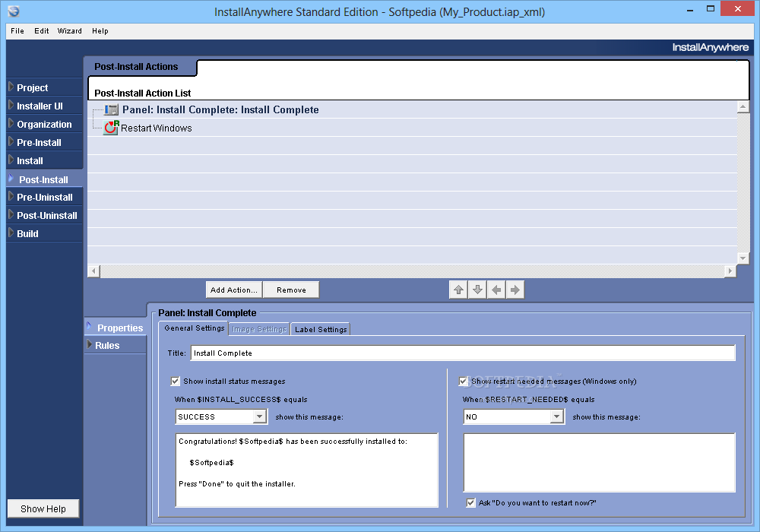
Task: Toggle Show install status messages checkbox
Action: 176,382
